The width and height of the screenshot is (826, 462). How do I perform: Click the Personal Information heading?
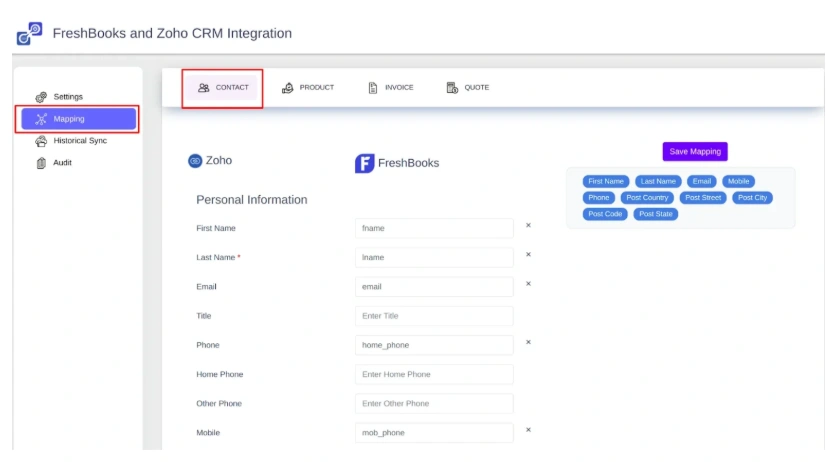point(251,200)
